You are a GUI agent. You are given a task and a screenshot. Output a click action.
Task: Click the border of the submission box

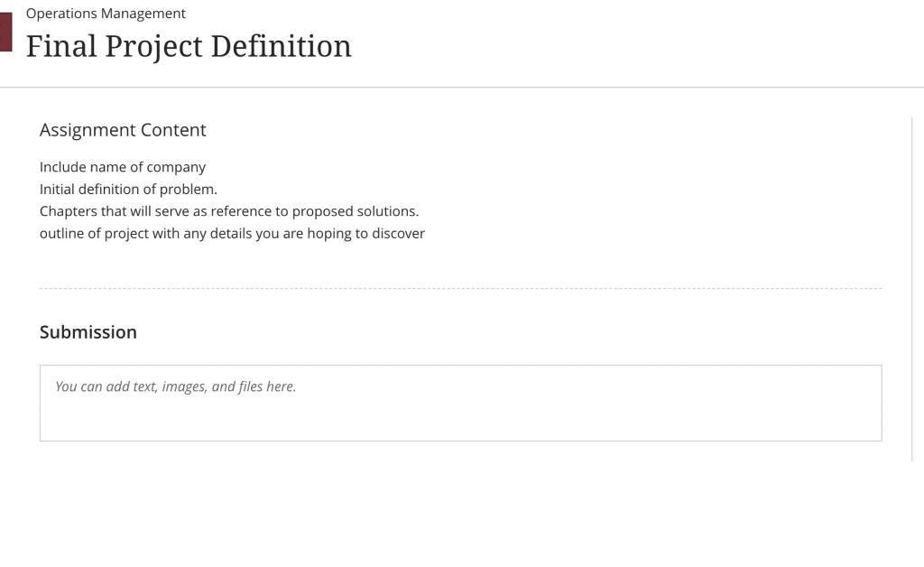click(x=460, y=365)
